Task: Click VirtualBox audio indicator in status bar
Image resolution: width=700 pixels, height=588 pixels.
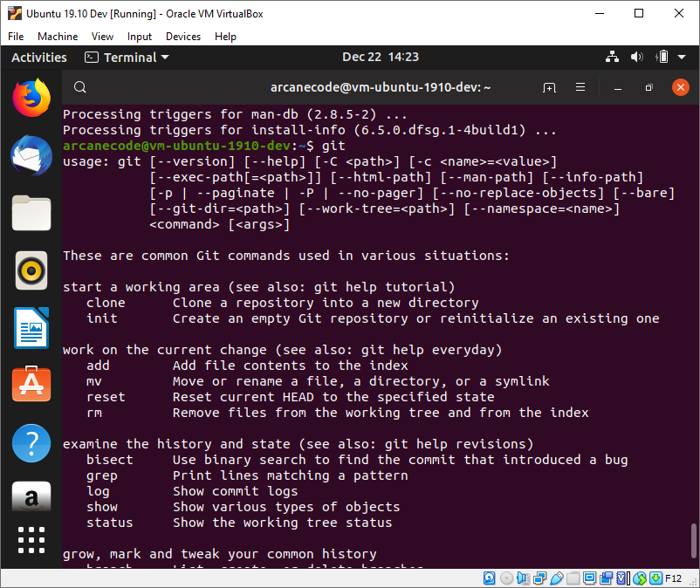Action: pos(523,578)
